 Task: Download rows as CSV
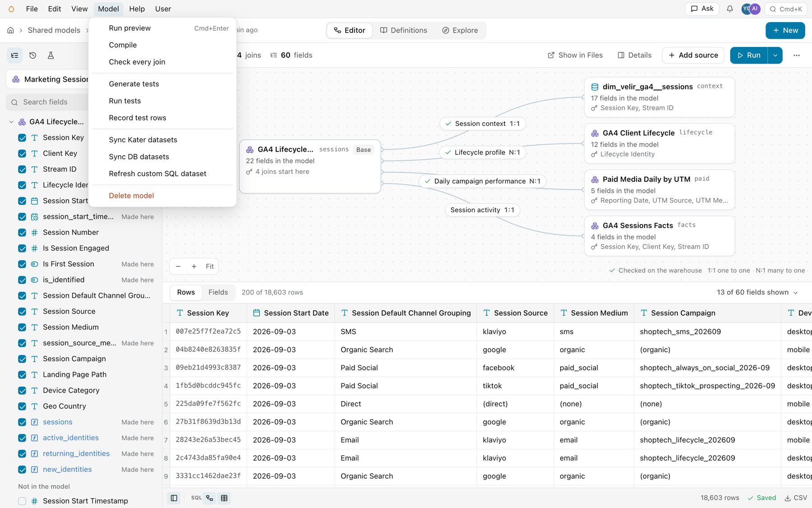coord(796,498)
